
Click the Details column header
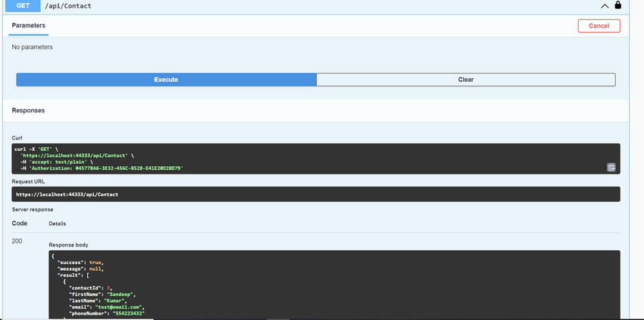58,224
